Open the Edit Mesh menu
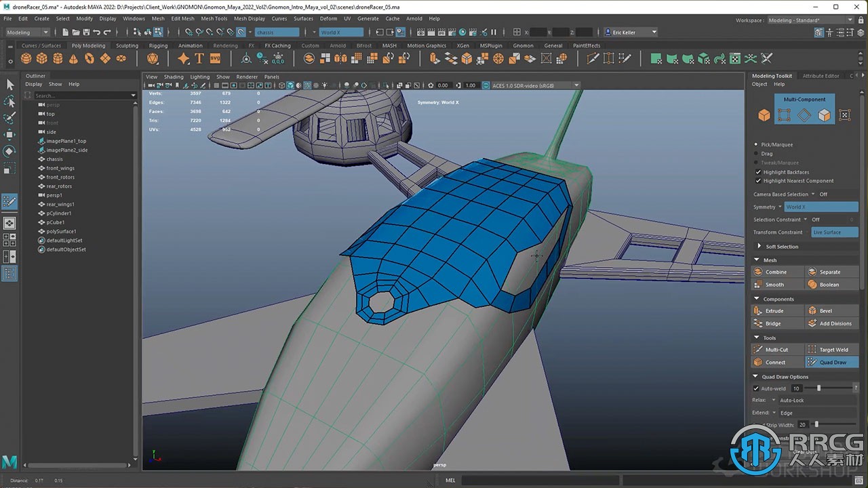Image resolution: width=868 pixels, height=488 pixels. tap(182, 18)
